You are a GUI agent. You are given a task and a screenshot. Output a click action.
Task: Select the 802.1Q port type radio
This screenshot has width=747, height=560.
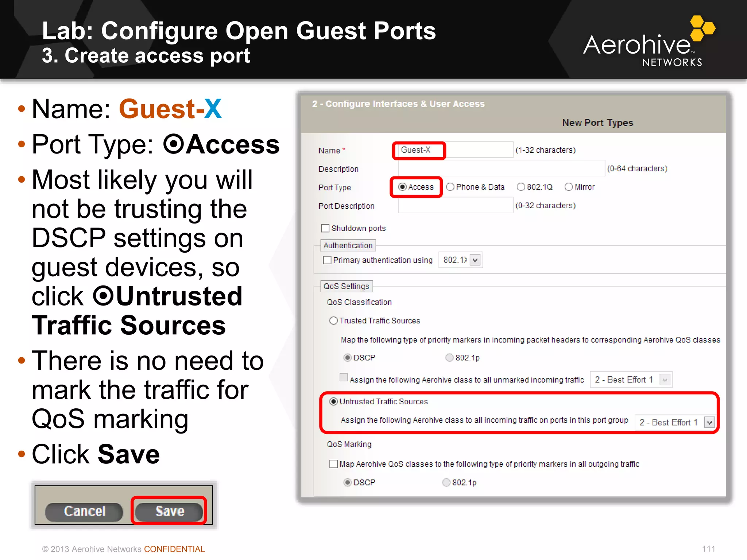521,187
